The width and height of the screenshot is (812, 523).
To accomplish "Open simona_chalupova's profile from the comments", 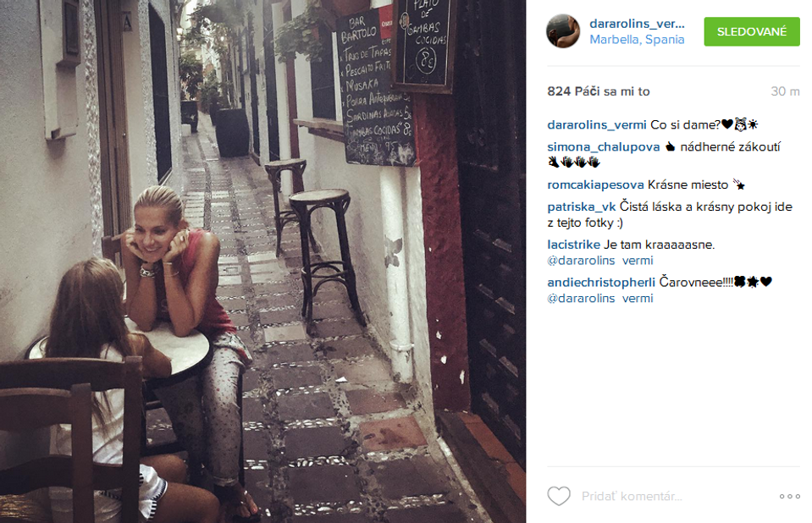I will 604,147.
